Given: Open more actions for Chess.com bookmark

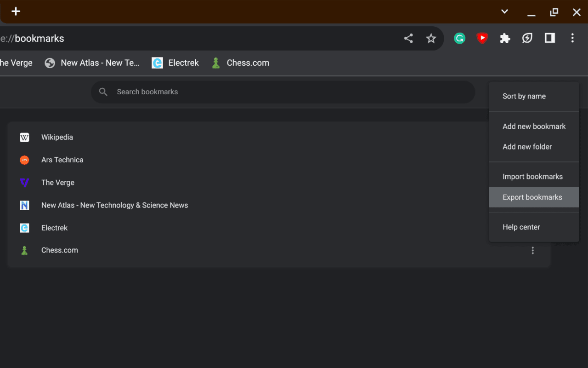Looking at the screenshot, I should 533,250.
